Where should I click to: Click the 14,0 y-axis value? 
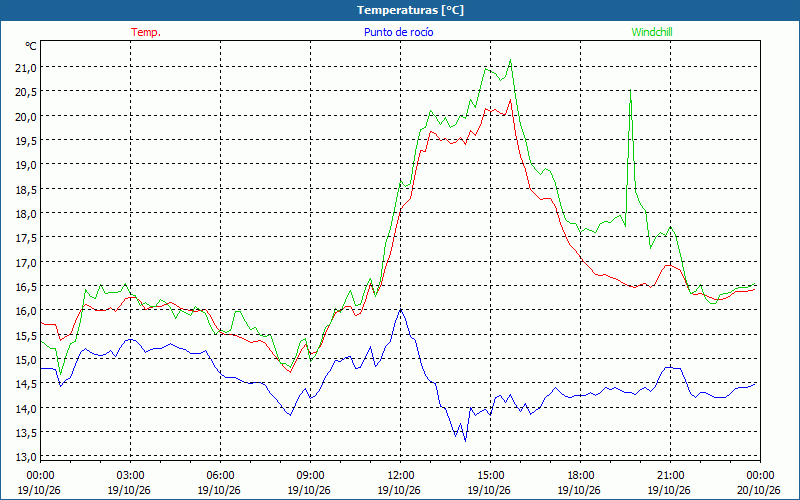tap(26, 408)
